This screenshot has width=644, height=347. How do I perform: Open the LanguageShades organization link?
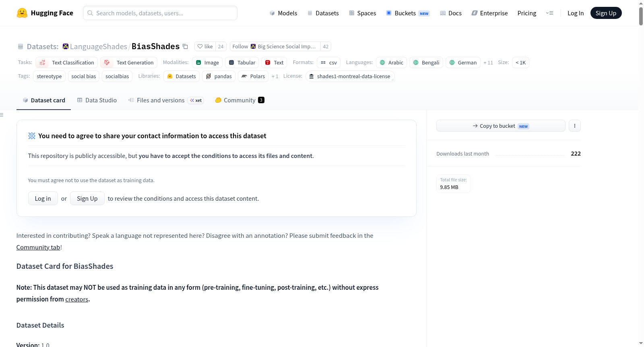pos(99,46)
